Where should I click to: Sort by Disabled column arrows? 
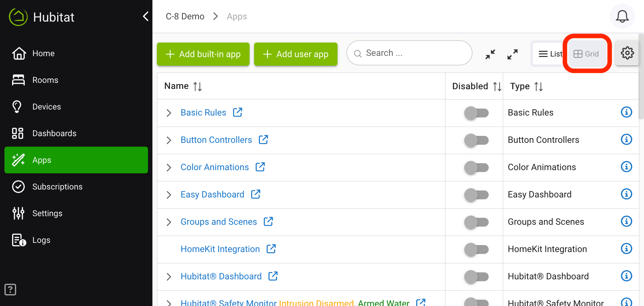(x=497, y=86)
